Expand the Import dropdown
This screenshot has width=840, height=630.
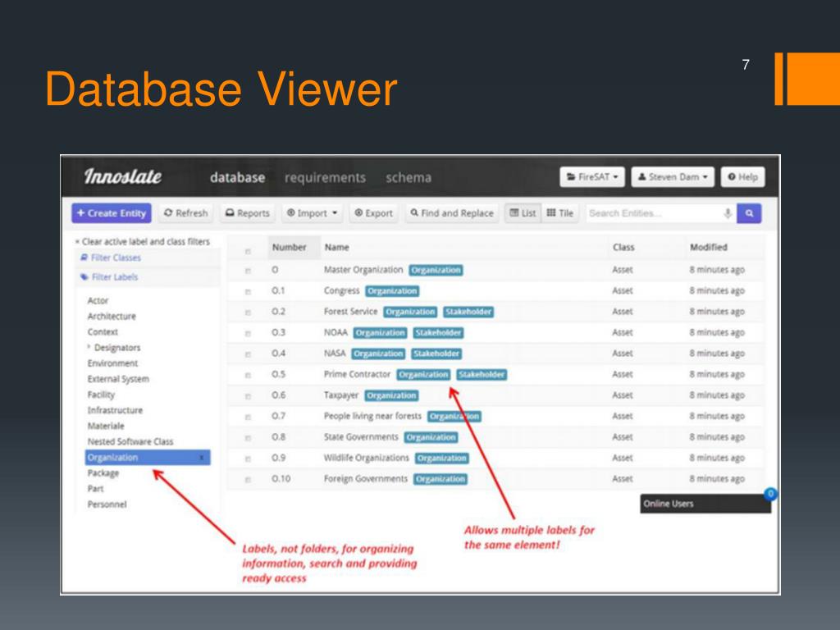pyautogui.click(x=312, y=213)
